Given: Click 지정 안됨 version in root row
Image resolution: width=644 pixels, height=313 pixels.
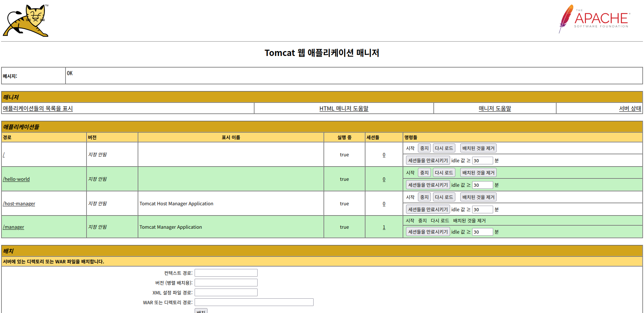Looking at the screenshot, I should (97, 155).
